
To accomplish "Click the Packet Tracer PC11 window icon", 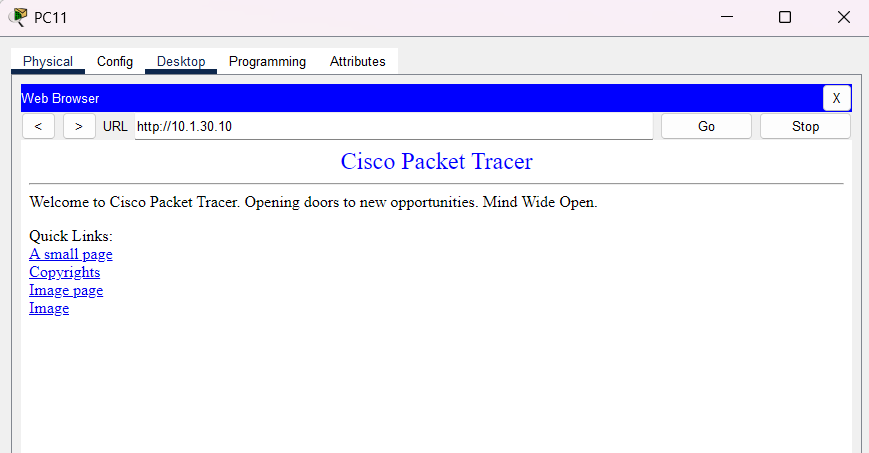I will point(18,17).
